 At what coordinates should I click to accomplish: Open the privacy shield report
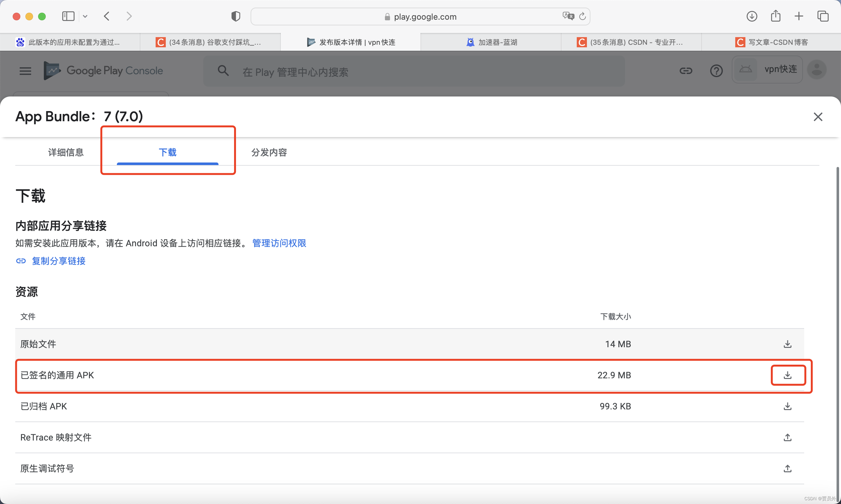(236, 16)
